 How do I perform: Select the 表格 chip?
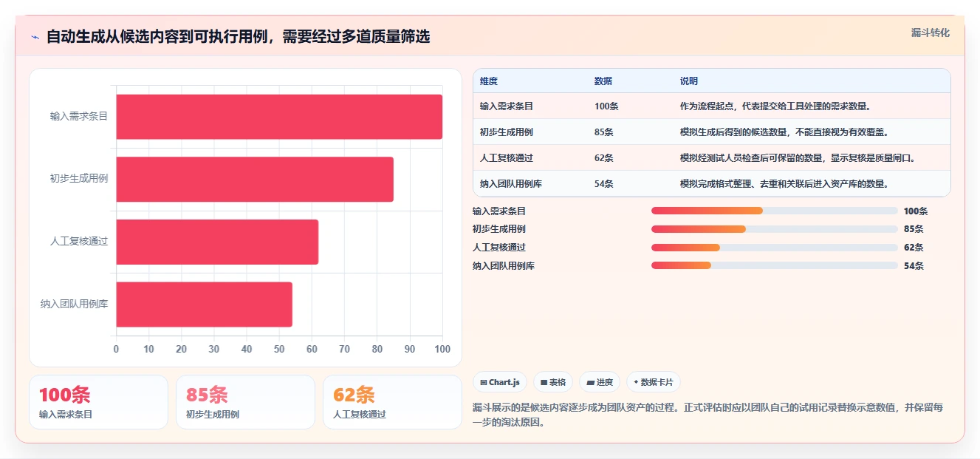pyautogui.click(x=553, y=382)
